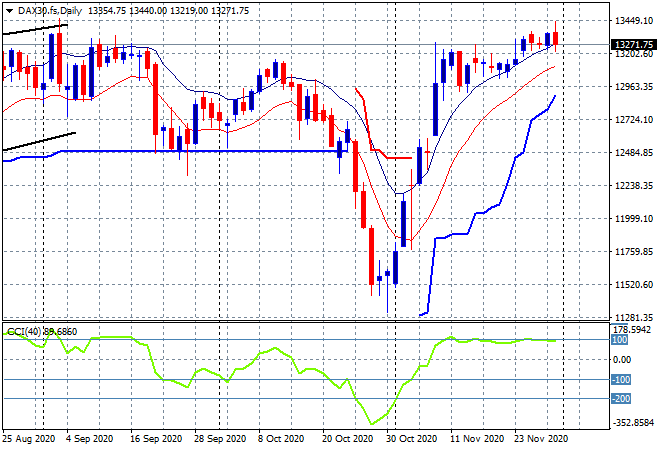This screenshot has height=450, width=660.
Task: Click the 25 Aug 2020 date marker
Action: click(29, 439)
